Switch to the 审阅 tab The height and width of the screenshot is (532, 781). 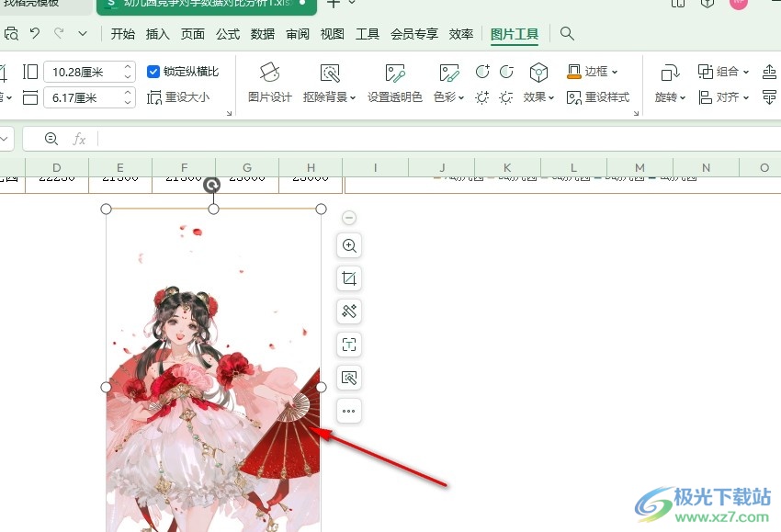[x=298, y=34]
